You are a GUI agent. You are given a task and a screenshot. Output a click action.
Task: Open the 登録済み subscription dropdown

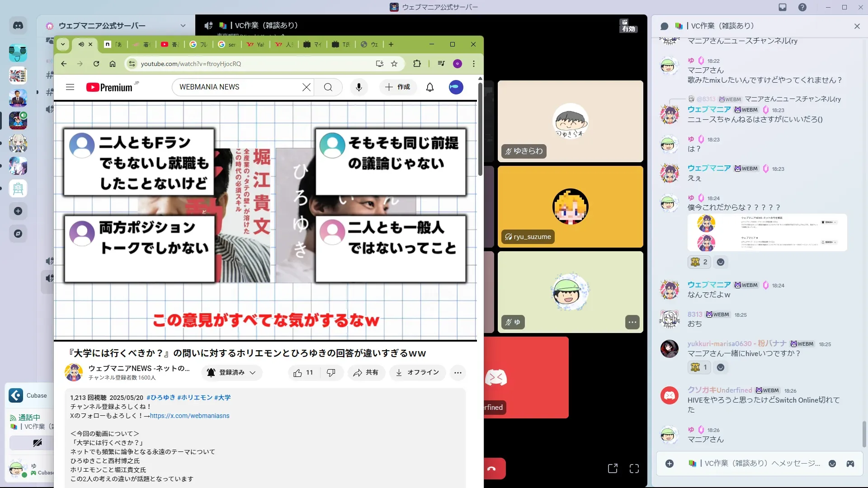[x=231, y=373]
